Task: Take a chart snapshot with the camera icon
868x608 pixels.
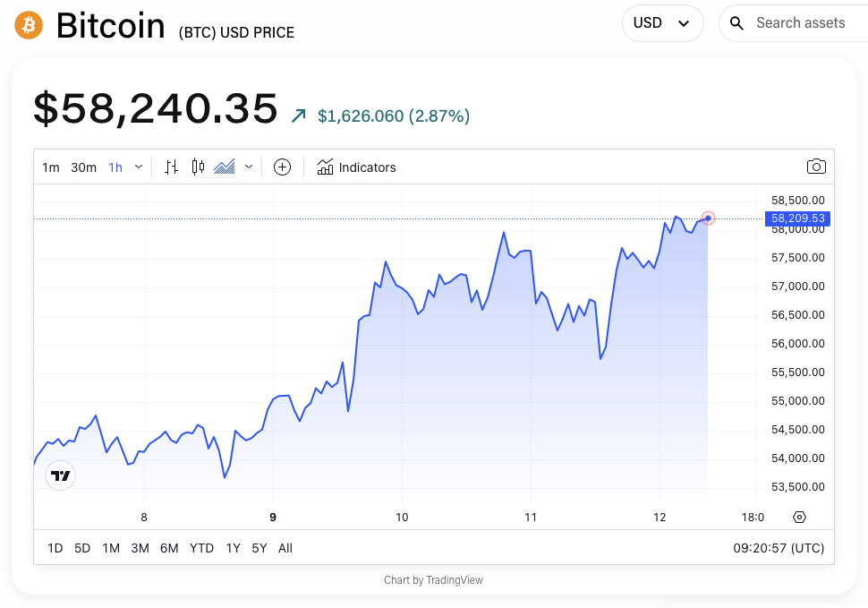Action: [816, 166]
